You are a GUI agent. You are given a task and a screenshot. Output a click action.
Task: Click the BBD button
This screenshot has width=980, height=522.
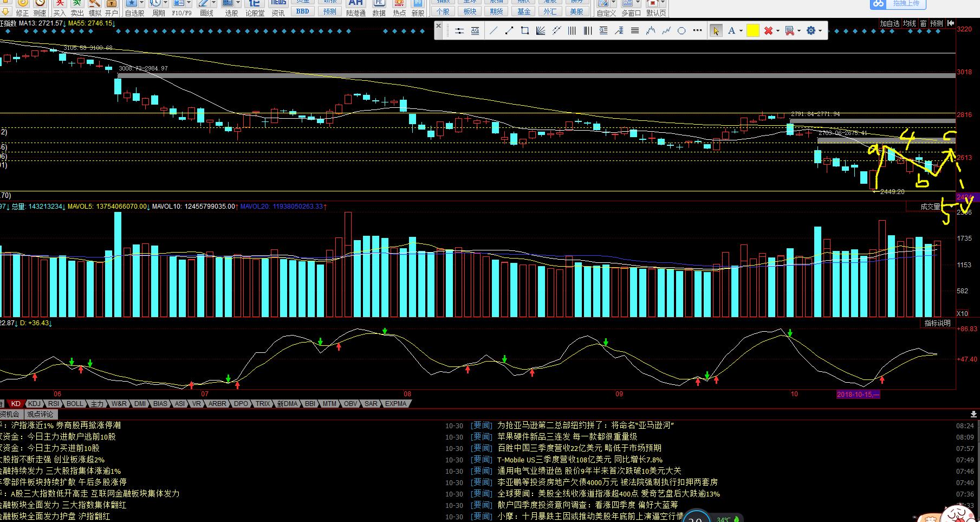pyautogui.click(x=303, y=11)
